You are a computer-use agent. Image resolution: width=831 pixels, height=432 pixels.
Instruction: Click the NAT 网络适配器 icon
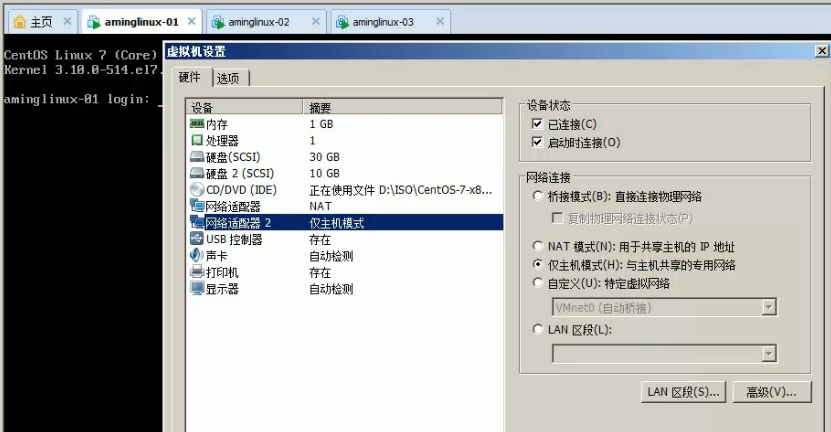click(197, 206)
